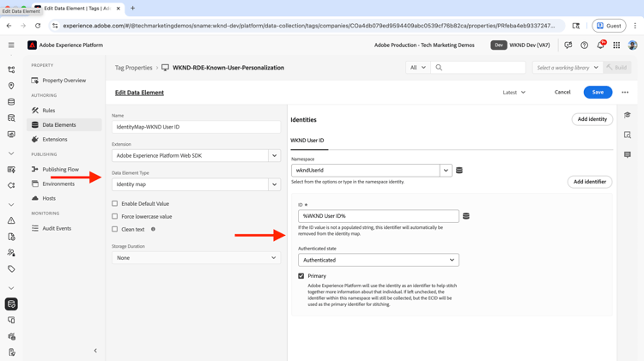The height and width of the screenshot is (361, 644).
Task: Go to Tag Properties breadcrumb link
Action: (x=133, y=68)
